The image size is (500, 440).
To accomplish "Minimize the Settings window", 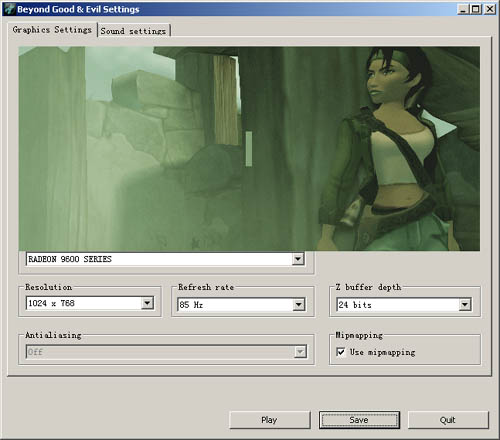I will tap(463, 9).
